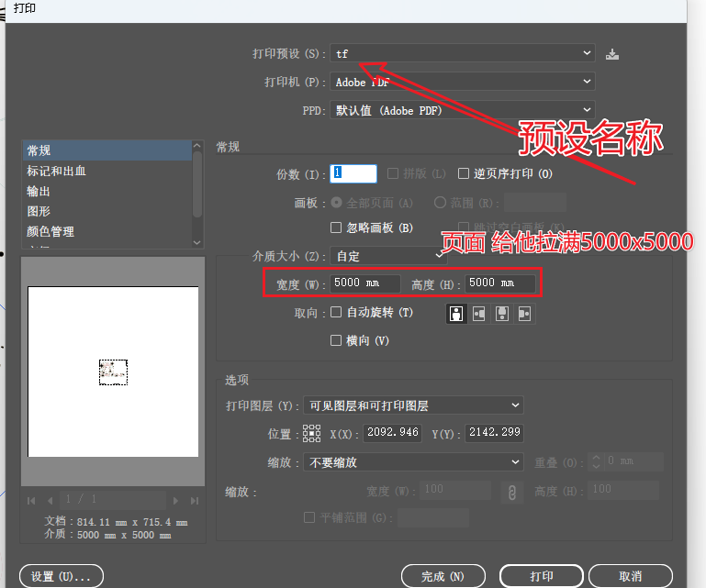
Task: Open the 缩放 不要缩放 dropdown
Action: coord(412,462)
